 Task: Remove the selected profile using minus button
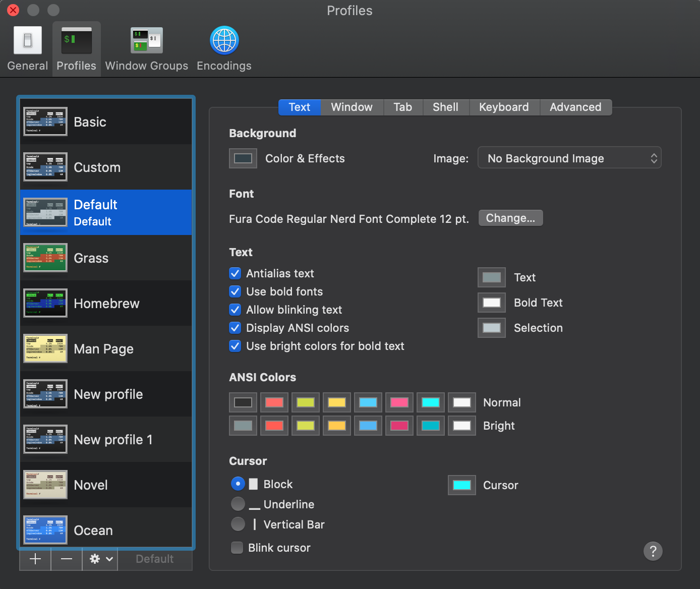pos(67,559)
